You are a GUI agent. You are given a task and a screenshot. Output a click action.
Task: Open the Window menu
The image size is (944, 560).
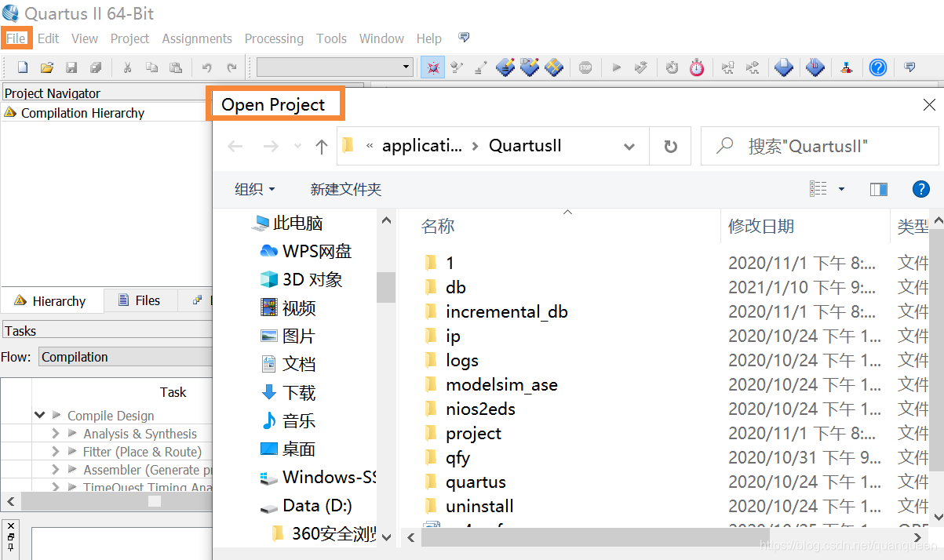tap(382, 38)
